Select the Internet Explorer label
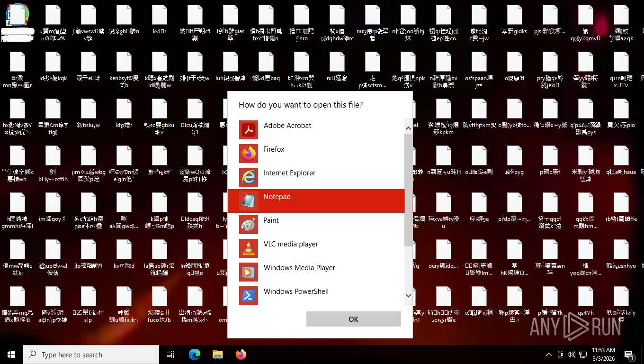Screen dimensions: 644x364 click(x=289, y=173)
